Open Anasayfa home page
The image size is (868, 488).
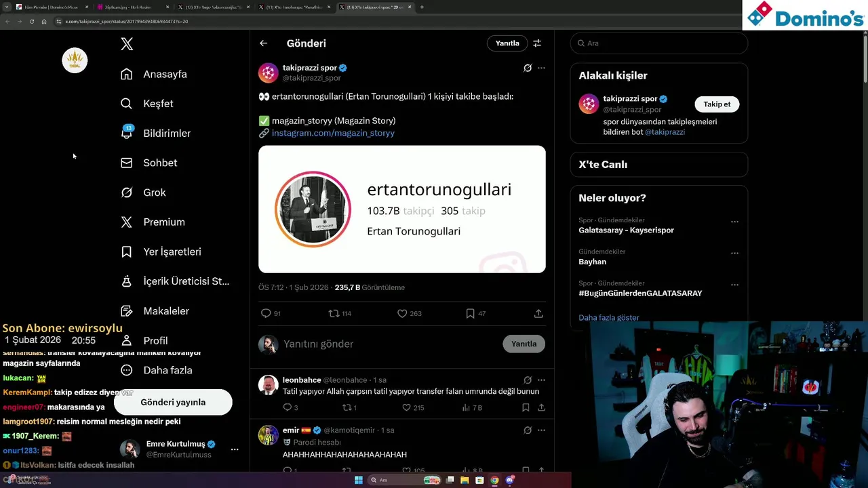click(154, 74)
